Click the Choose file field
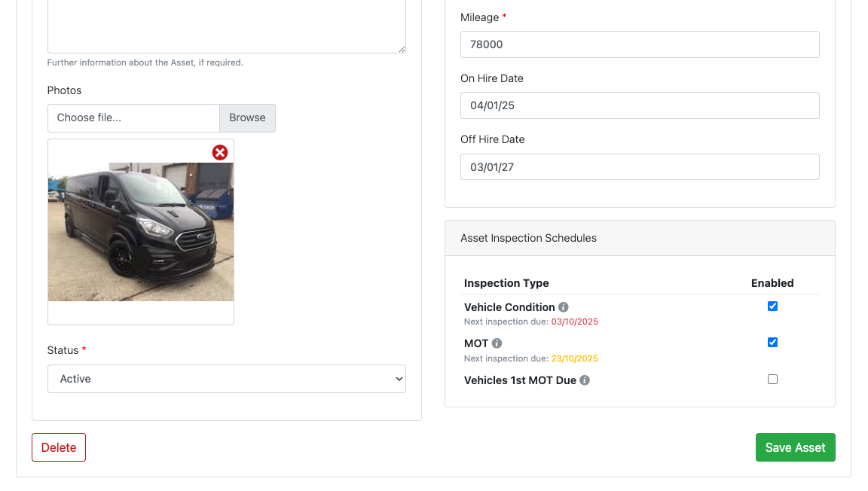This screenshot has height=491, width=868. 133,118
